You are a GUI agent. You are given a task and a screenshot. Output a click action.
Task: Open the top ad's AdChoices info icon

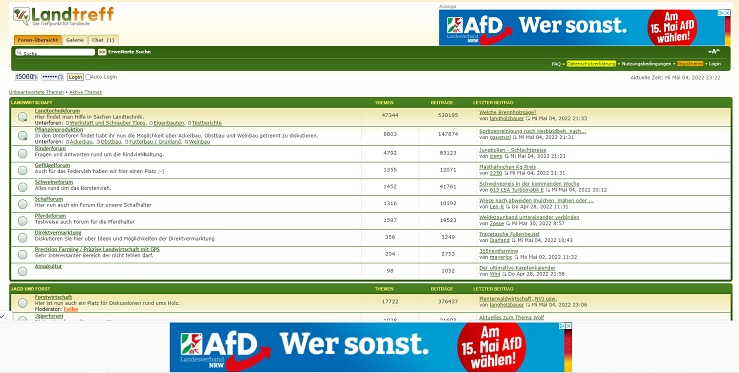[x=721, y=13]
